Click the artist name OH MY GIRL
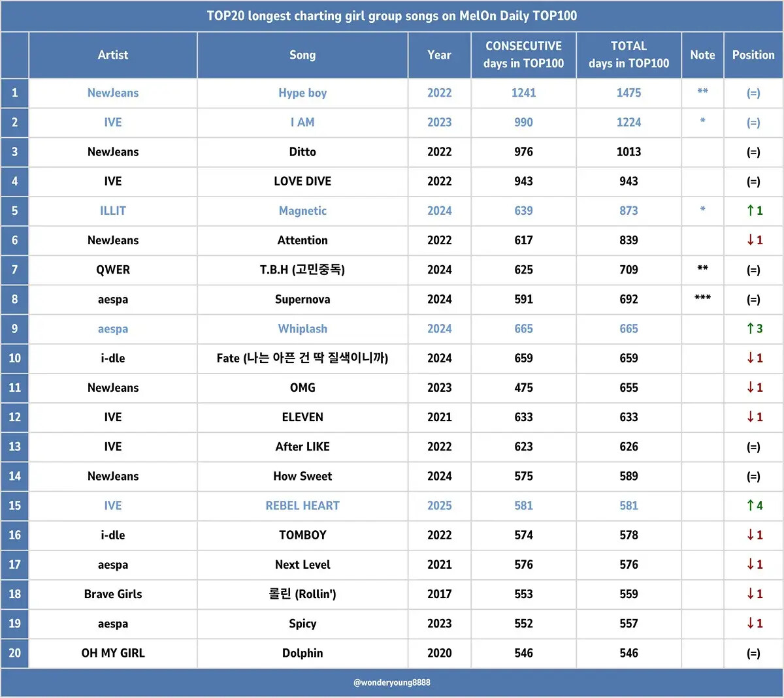This screenshot has width=784, height=698. [x=113, y=653]
